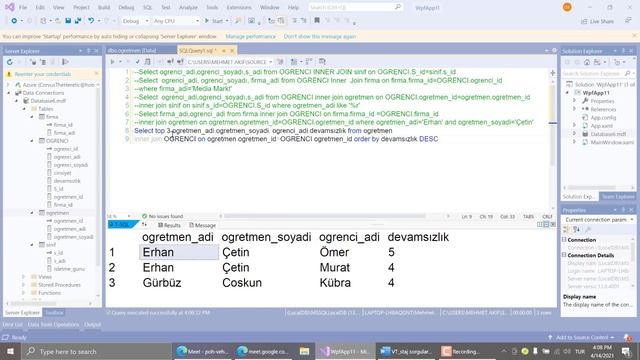This screenshot has height=360, width=640.
Task: Click the Home icon in Solution Explorer
Action: [x=587, y=62]
